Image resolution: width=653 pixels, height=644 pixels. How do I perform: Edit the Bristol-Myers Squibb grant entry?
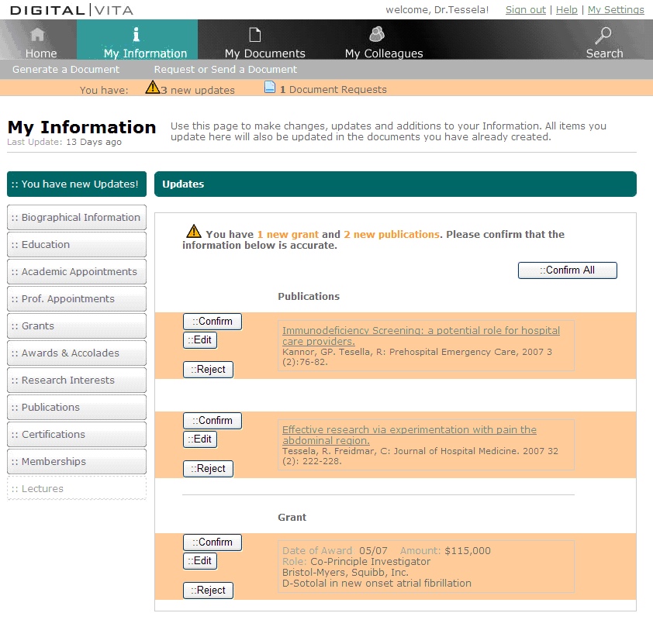pyautogui.click(x=200, y=561)
